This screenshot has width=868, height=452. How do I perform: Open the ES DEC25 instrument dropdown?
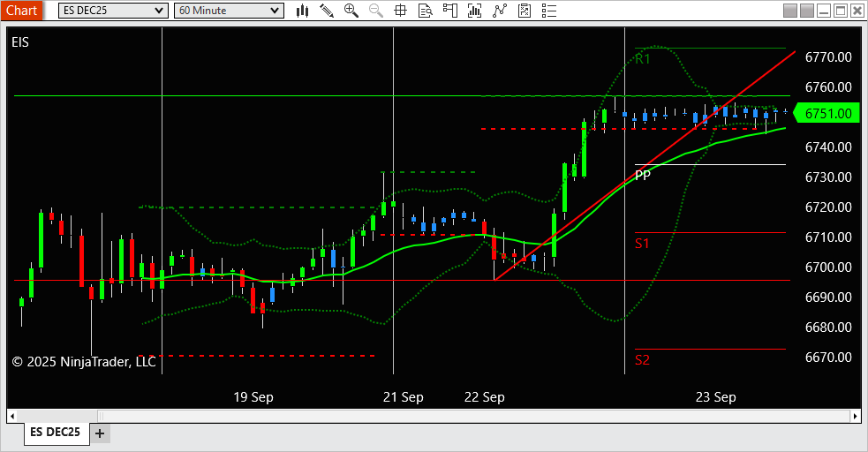pos(113,11)
